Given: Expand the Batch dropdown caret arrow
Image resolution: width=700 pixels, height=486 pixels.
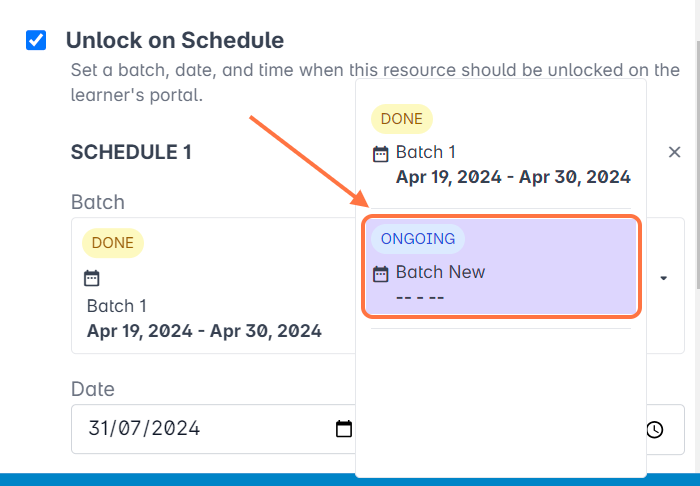Looking at the screenshot, I should pyautogui.click(x=663, y=278).
